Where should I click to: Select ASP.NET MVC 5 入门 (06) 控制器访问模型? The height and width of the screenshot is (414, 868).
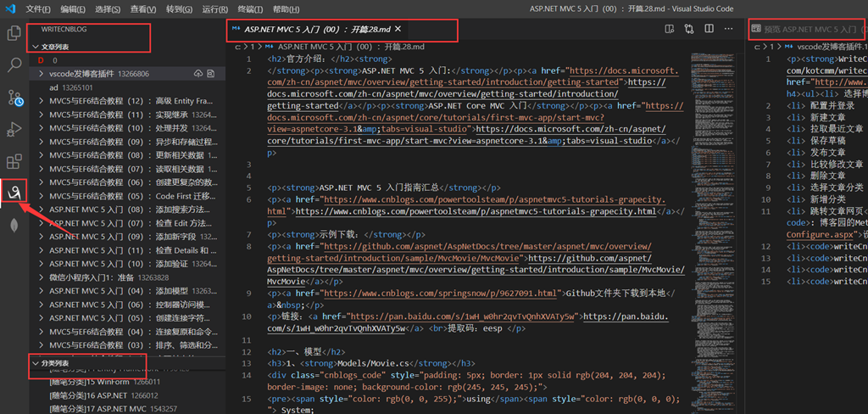click(x=127, y=305)
